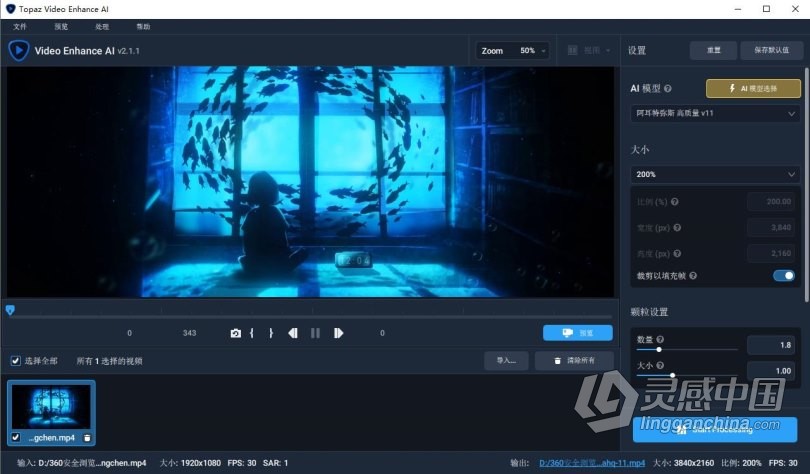Image resolution: width=810 pixels, height=474 pixels.
Task: Open the view mode dropdown arrow
Action: [608, 51]
